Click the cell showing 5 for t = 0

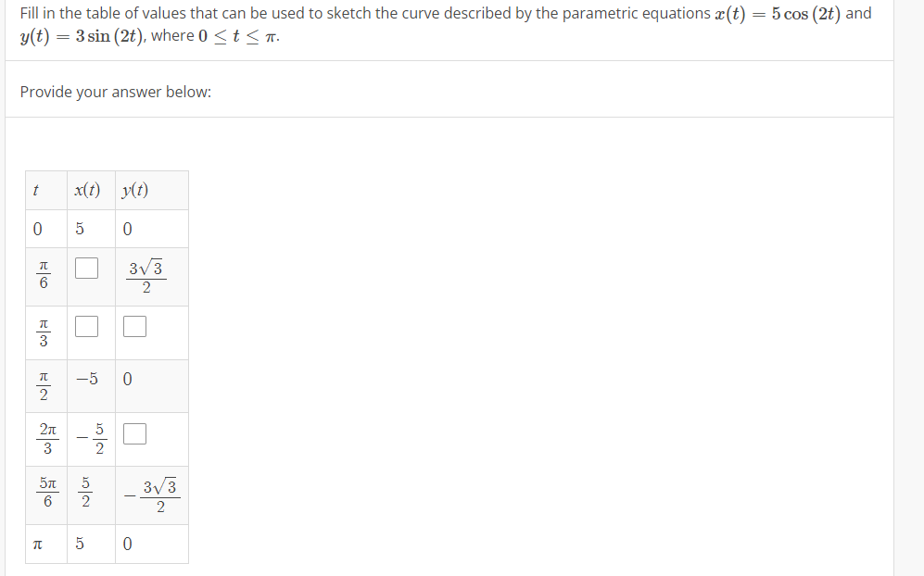(x=79, y=228)
